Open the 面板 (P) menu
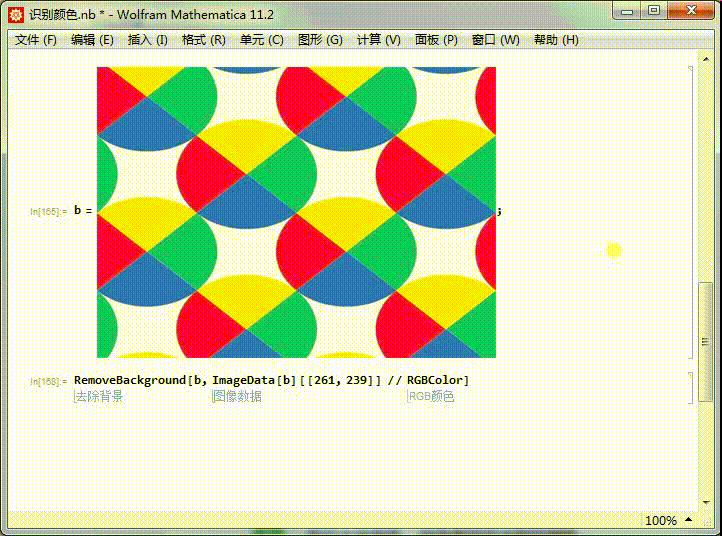The height and width of the screenshot is (536, 722). click(x=436, y=40)
